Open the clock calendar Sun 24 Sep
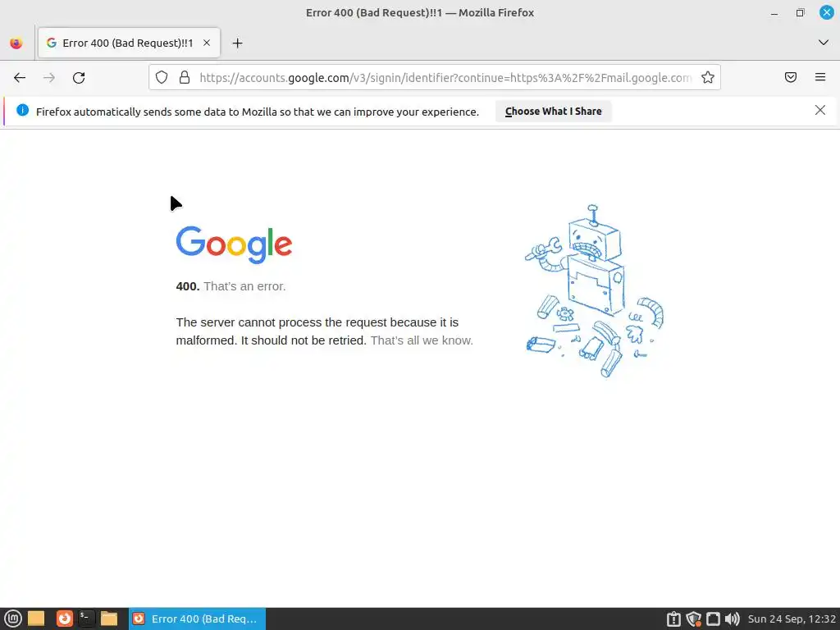 pyautogui.click(x=792, y=619)
